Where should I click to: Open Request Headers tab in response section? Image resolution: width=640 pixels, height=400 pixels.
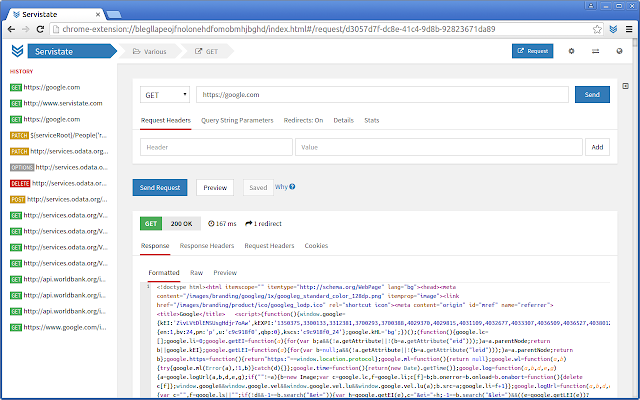(269, 245)
